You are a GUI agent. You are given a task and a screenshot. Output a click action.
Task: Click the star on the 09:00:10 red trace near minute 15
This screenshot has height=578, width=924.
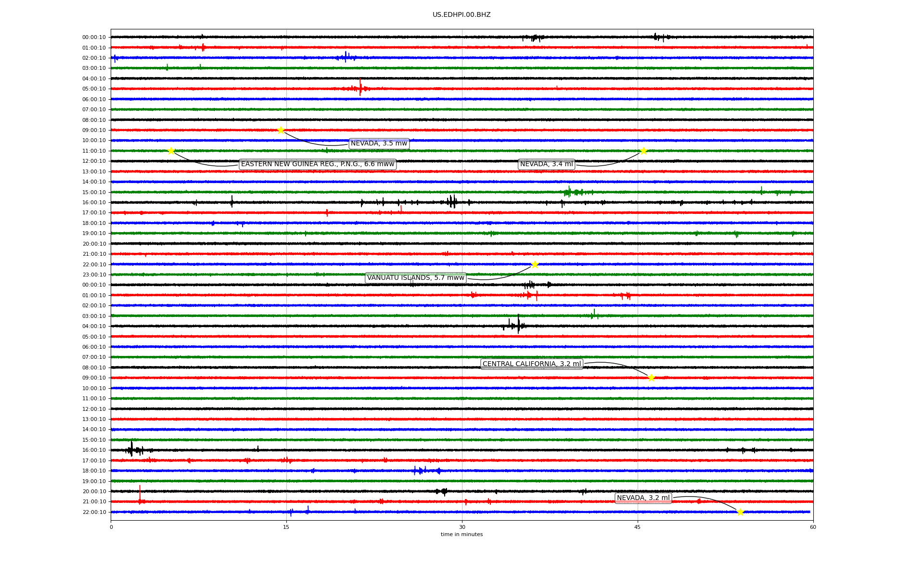pos(281,130)
